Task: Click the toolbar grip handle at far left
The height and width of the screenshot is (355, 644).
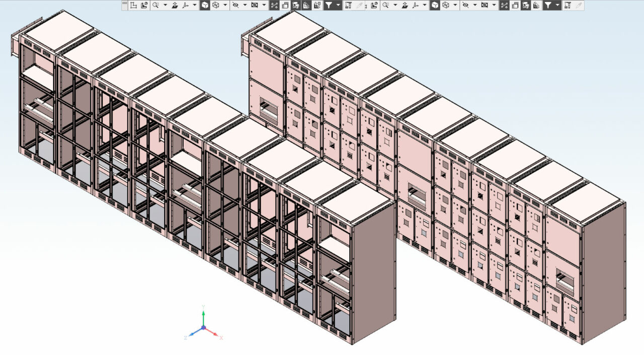Action: click(125, 5)
